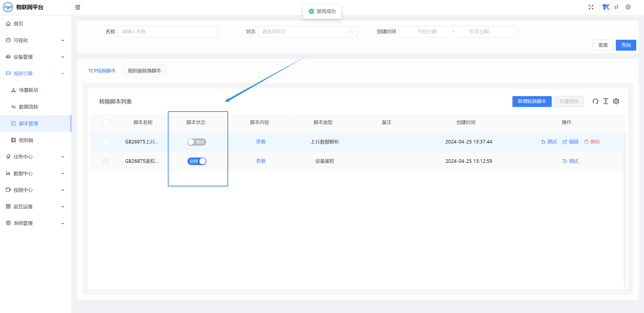Screen dimensions: 644x313
Task: Open the 场景联动 menu item
Action: [x=28, y=90]
